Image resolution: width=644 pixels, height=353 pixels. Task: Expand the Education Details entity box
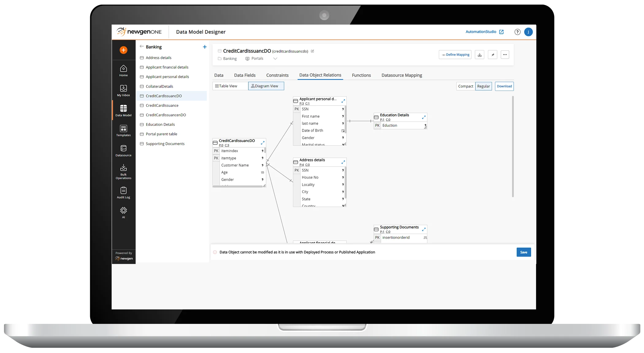[x=424, y=117]
